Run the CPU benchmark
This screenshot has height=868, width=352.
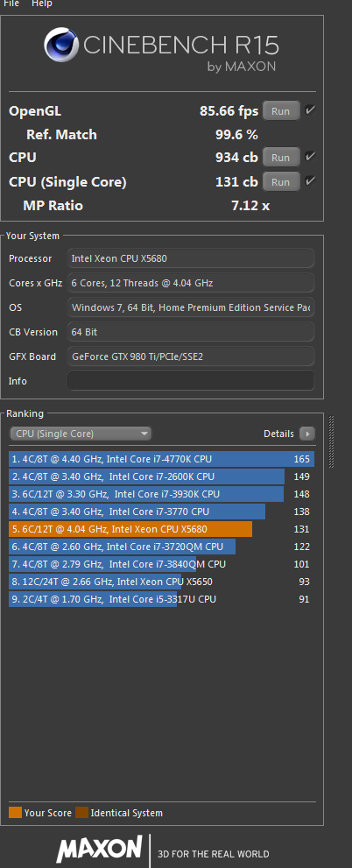280,157
